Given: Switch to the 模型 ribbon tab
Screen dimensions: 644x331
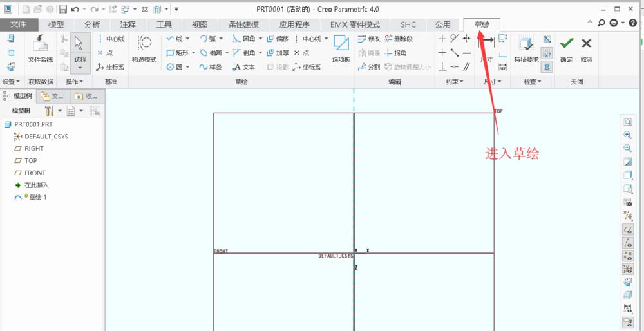Looking at the screenshot, I should (56, 24).
